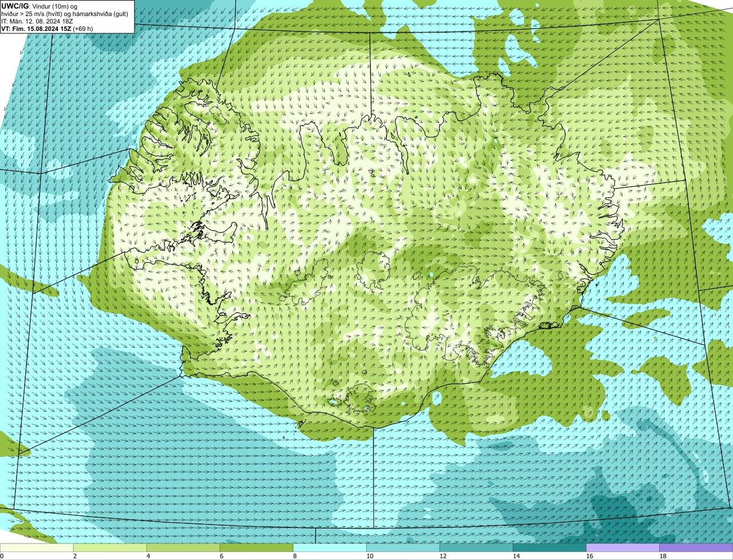The width and height of the screenshot is (733, 560).
Task: Pick the light teal 10–12 m/s legend swatch
Action: [403, 547]
